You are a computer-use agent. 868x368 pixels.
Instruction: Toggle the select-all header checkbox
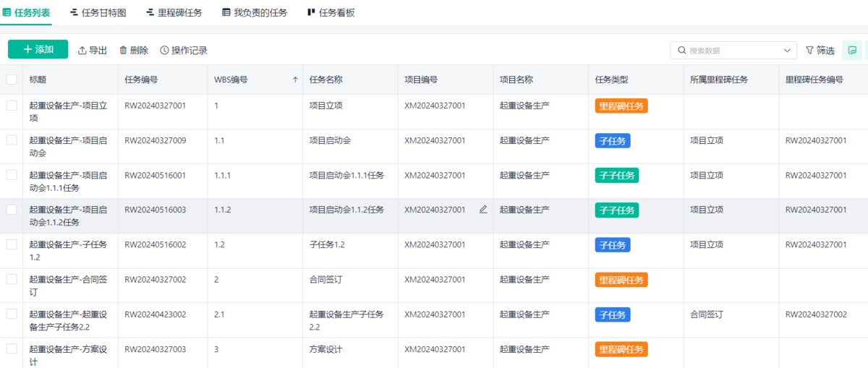click(x=12, y=80)
